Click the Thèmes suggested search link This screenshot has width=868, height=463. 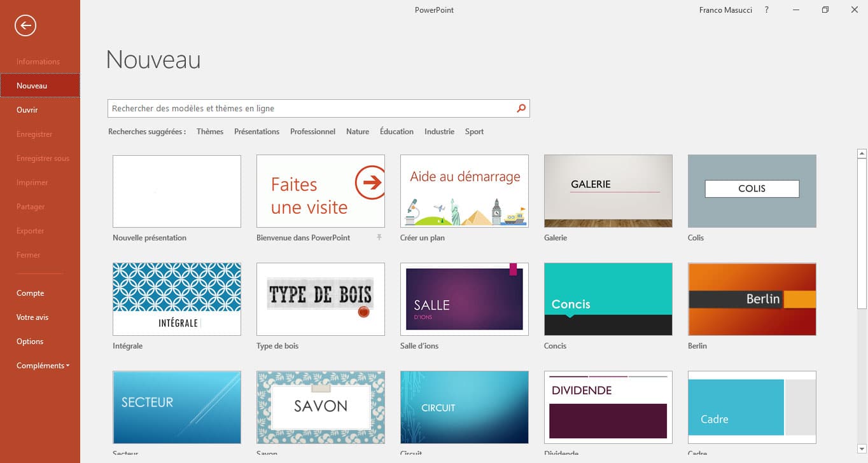(210, 132)
